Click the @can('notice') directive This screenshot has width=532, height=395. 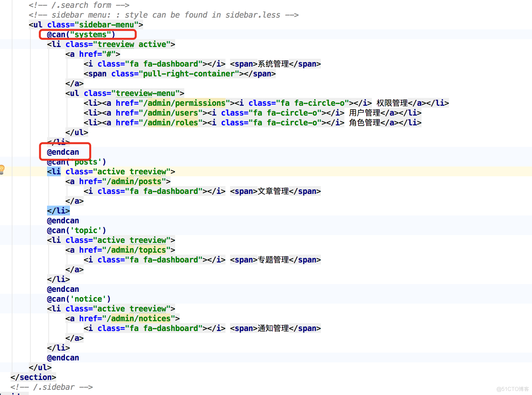(79, 299)
